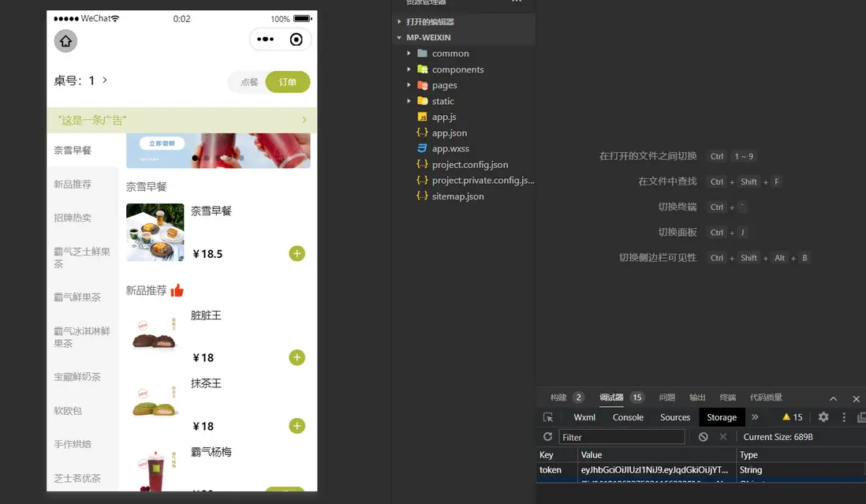The width and height of the screenshot is (866, 504).
Task: Open the 输出 panel tab
Action: click(697, 398)
